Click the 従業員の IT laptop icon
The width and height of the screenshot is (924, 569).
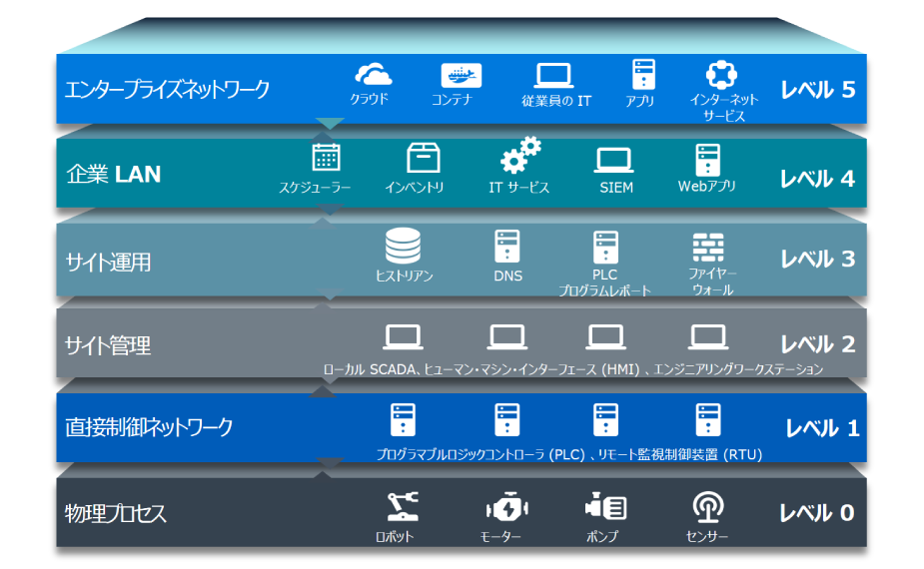point(553,75)
